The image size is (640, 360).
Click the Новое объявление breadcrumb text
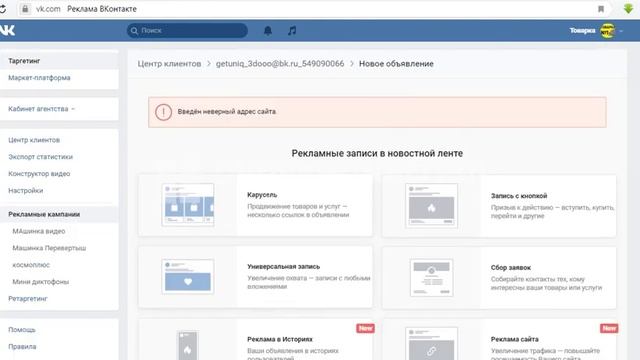pos(396,64)
